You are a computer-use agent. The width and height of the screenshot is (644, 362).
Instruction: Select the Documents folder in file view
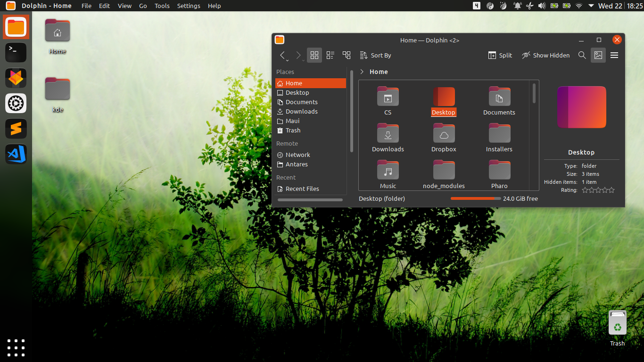tap(499, 97)
